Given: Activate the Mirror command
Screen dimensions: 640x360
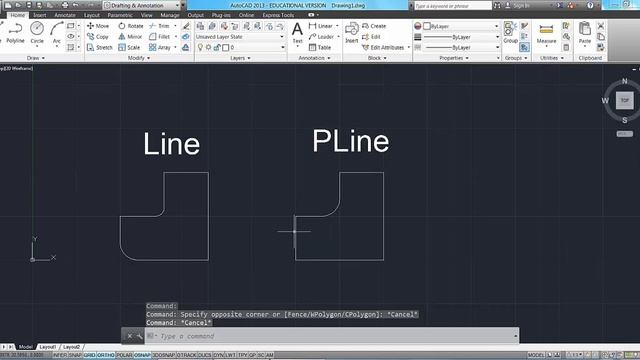Looking at the screenshot, I should point(130,37).
